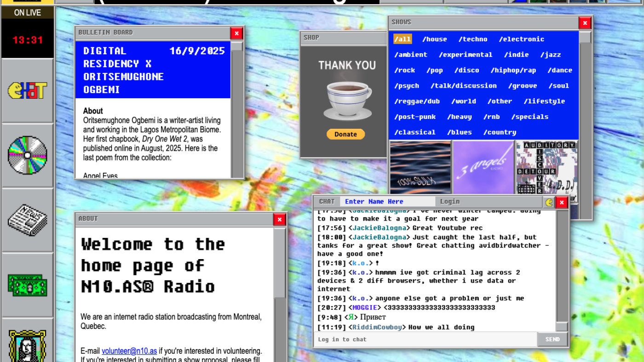Open the newspaper sidebar icon
This screenshot has height=362, width=644.
pyautogui.click(x=28, y=220)
